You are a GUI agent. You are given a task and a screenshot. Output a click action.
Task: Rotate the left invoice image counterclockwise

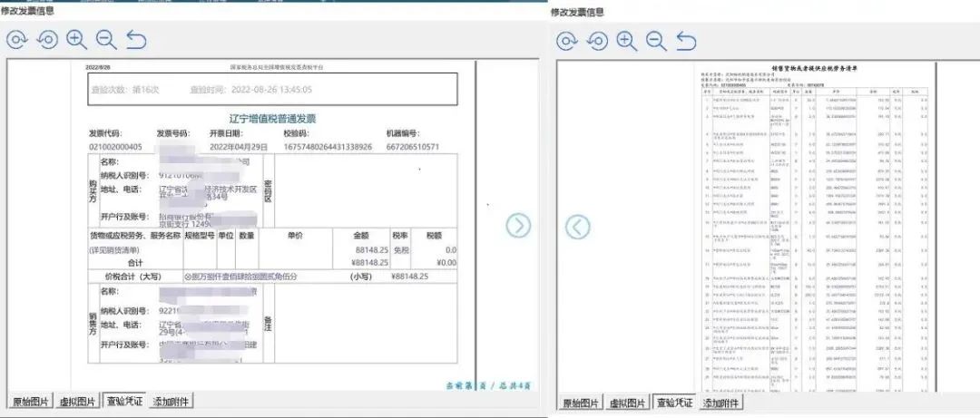click(x=47, y=40)
